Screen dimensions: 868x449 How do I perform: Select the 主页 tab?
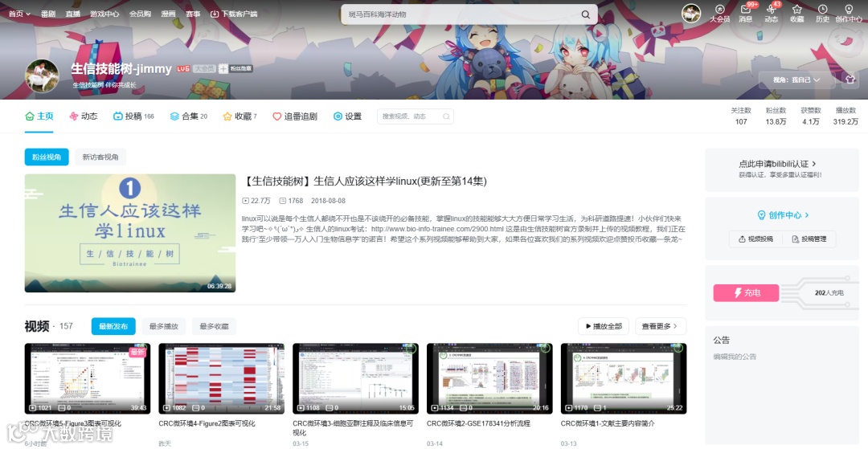pos(39,116)
